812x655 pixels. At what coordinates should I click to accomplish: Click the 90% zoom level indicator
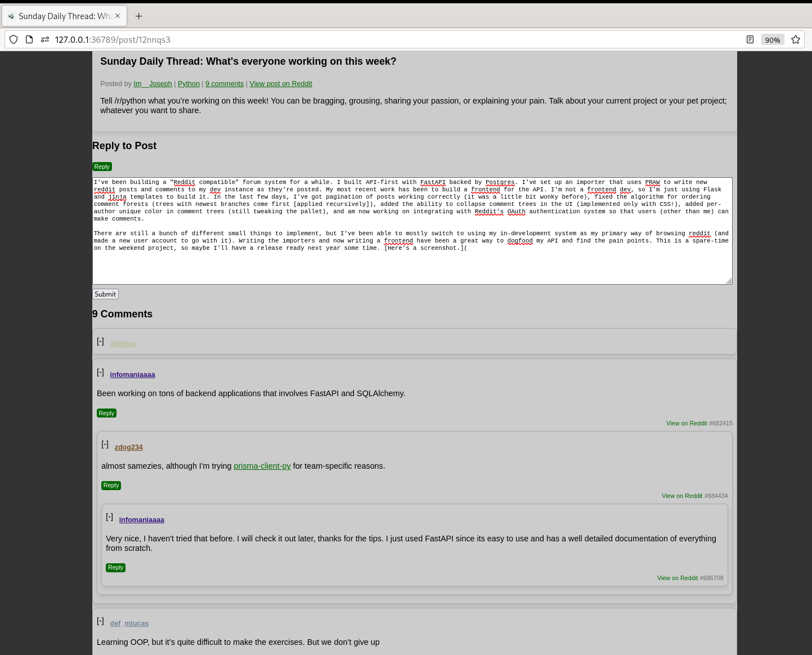pos(772,40)
